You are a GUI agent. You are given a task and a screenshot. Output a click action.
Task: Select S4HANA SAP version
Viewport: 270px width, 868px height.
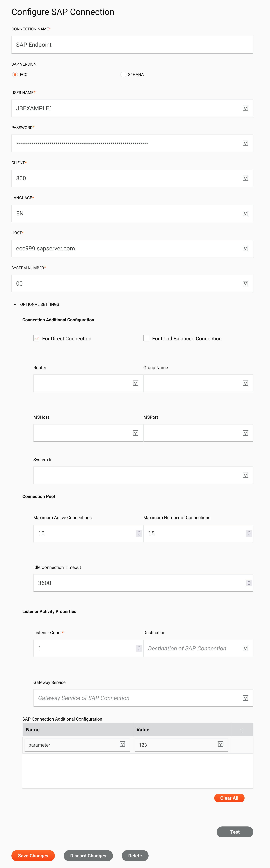coord(123,74)
